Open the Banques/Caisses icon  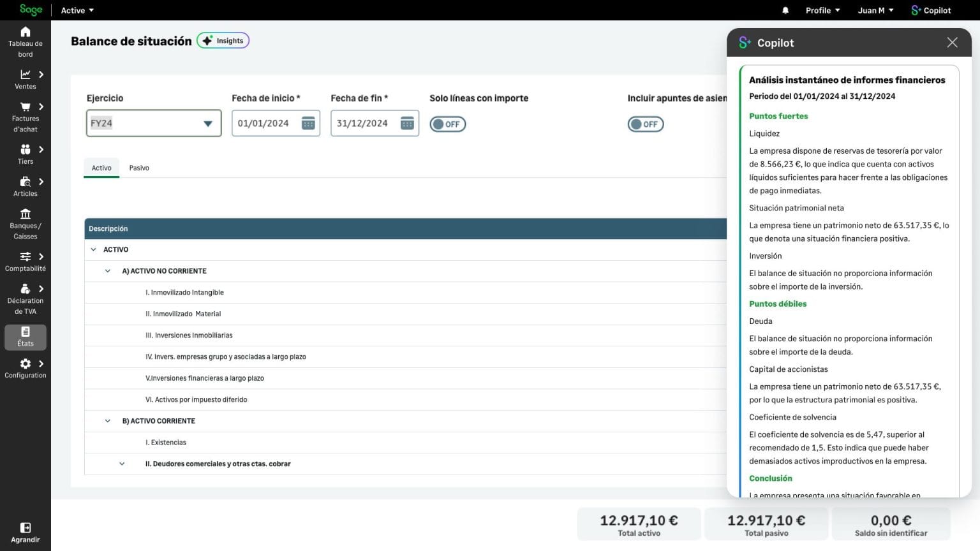click(x=26, y=214)
